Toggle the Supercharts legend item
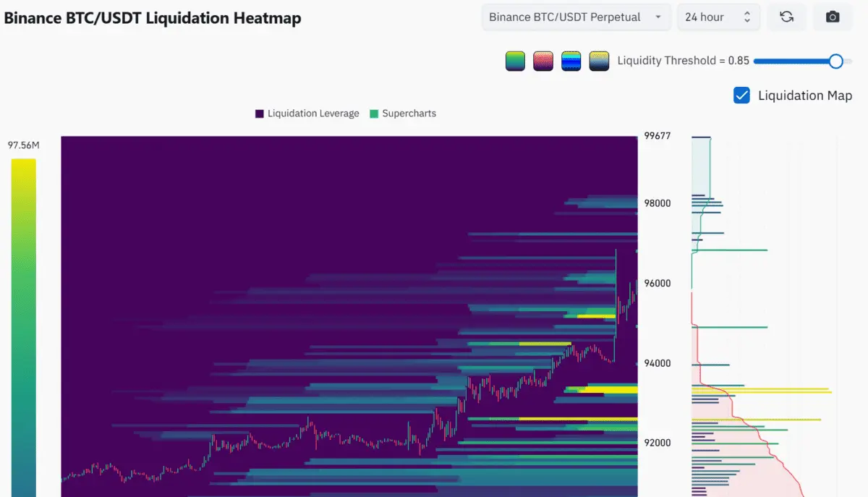 403,114
